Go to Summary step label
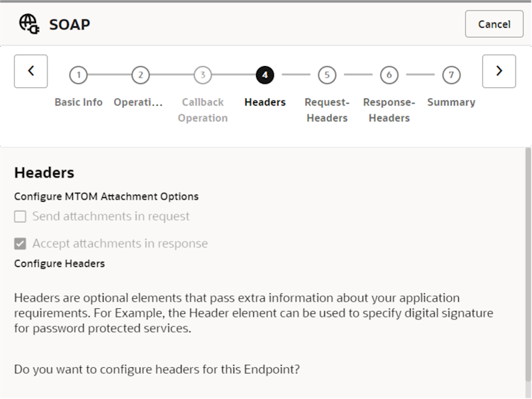The image size is (532, 399). [x=451, y=102]
